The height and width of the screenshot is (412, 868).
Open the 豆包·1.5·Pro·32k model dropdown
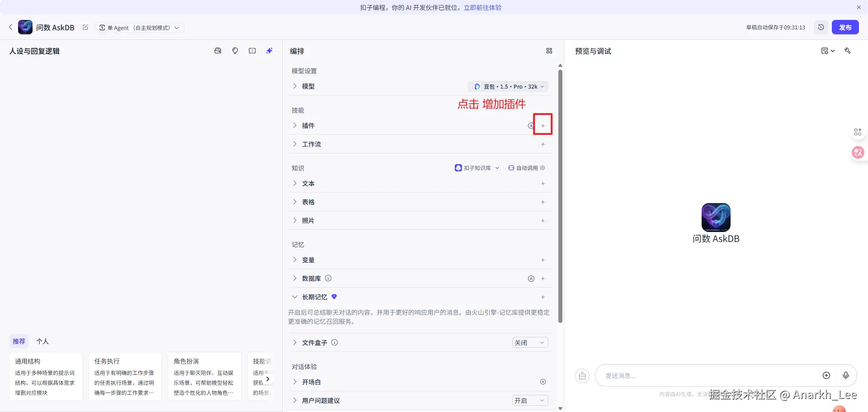coord(509,86)
